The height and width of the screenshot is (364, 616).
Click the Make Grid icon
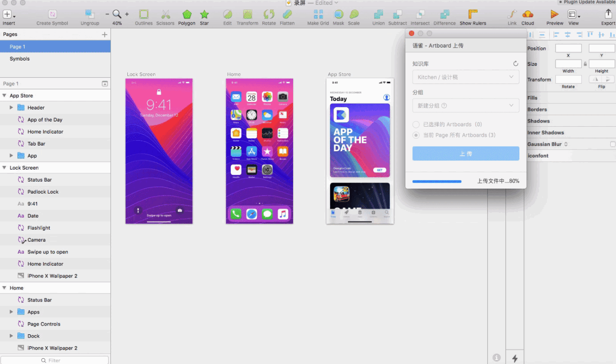318,14
